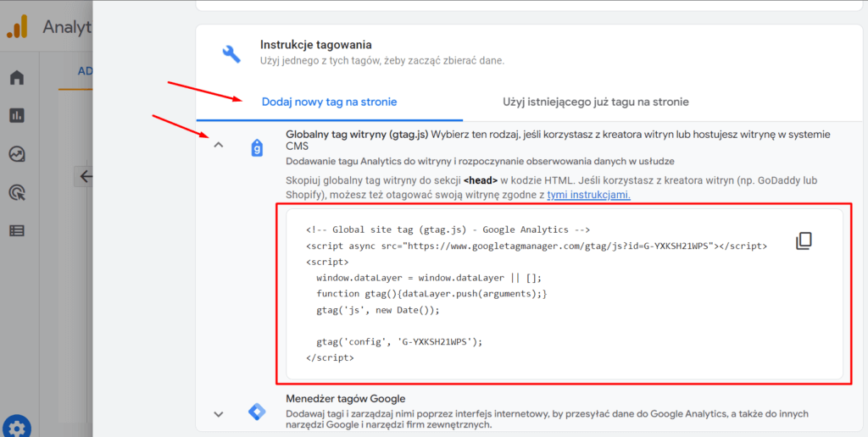Follow the tymi instrukcjami link
This screenshot has width=868, height=437.
pyautogui.click(x=589, y=195)
